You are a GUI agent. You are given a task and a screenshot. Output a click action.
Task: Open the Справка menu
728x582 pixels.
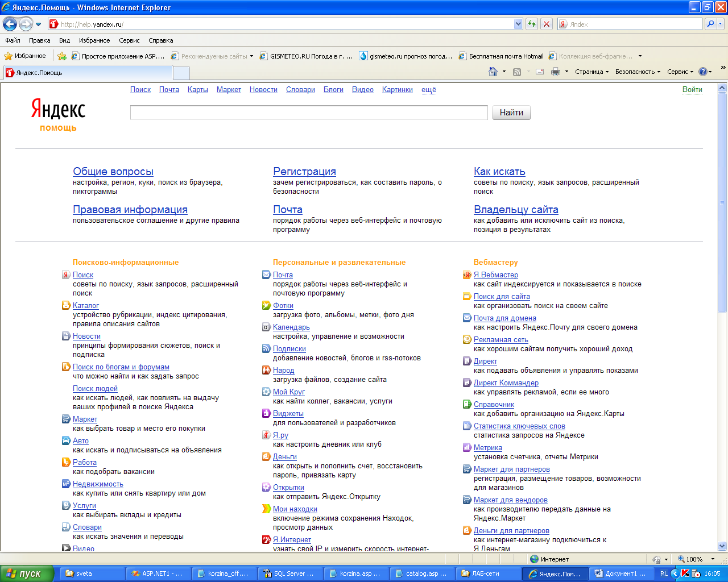[x=161, y=40]
